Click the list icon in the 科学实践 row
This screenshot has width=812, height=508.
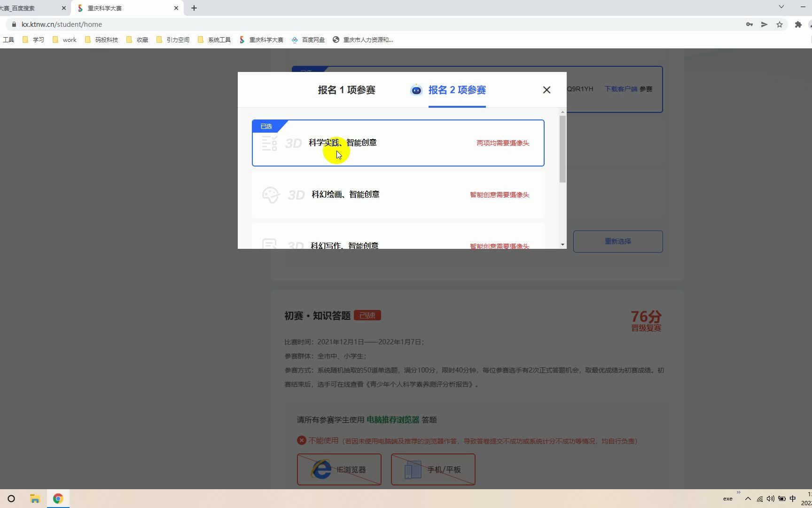pos(269,143)
